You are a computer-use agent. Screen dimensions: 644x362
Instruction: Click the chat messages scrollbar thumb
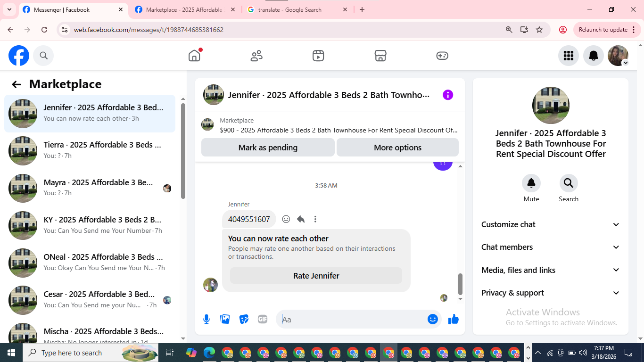[x=460, y=284]
